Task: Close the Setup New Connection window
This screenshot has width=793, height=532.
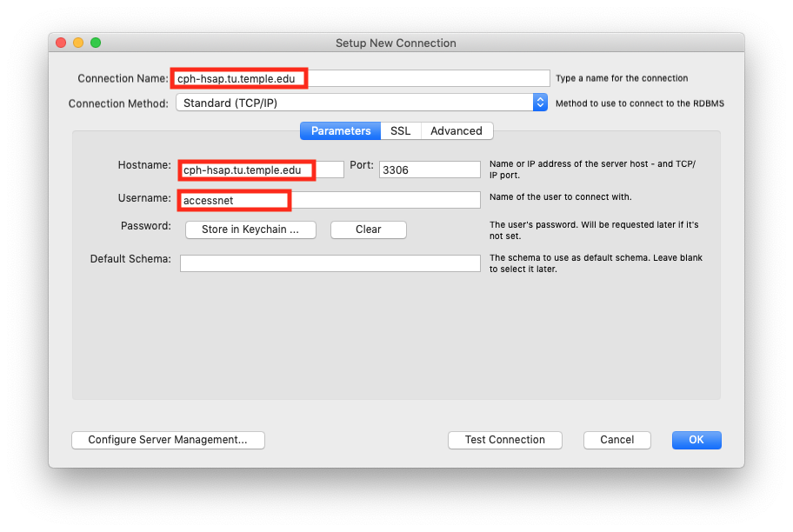Action: pyautogui.click(x=61, y=43)
